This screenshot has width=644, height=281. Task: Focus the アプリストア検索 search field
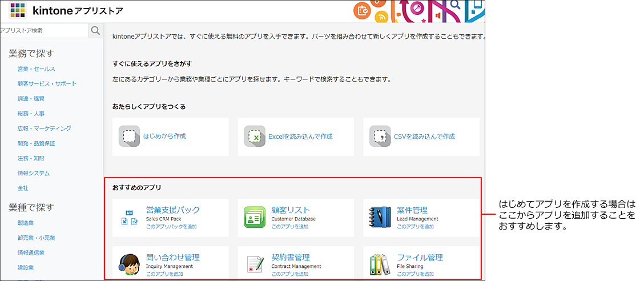pos(45,31)
